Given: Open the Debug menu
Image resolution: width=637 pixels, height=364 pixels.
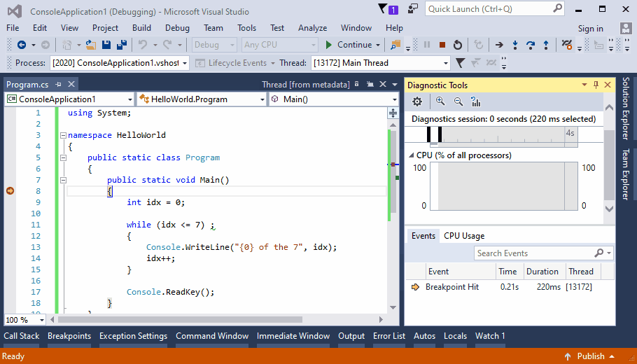Looking at the screenshot, I should (x=177, y=28).
